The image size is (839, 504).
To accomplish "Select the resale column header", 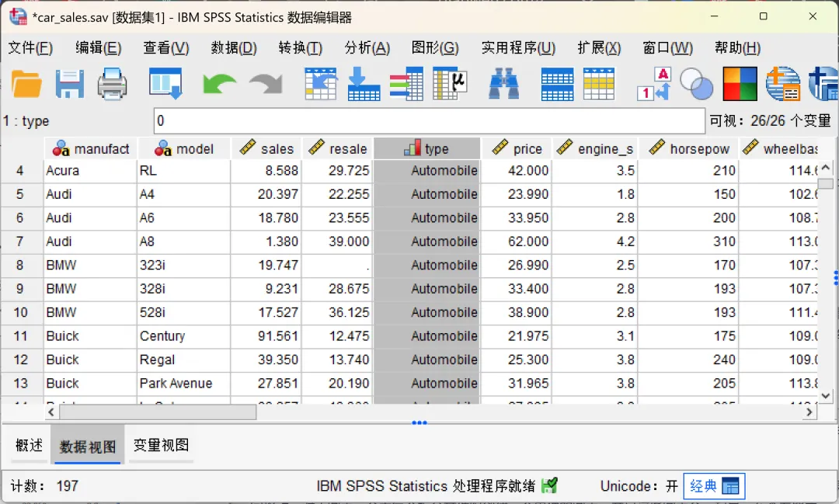I will tap(338, 149).
